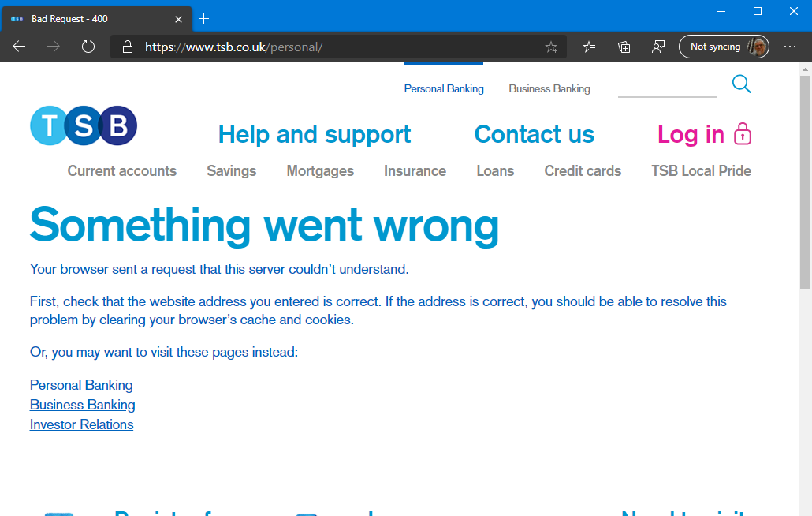Open the Collections icon
Screen dimensions: 812x516
[x=624, y=47]
